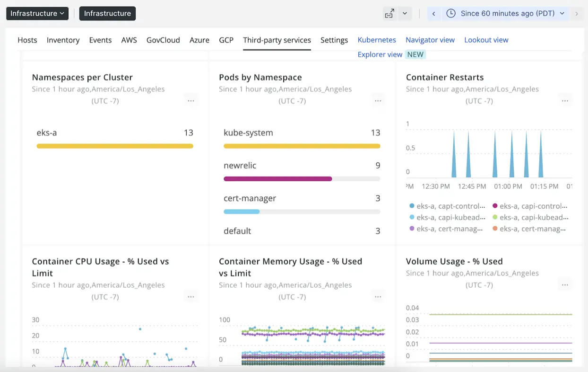Click the eks-a bar in Namespaces per Cluster

point(115,146)
